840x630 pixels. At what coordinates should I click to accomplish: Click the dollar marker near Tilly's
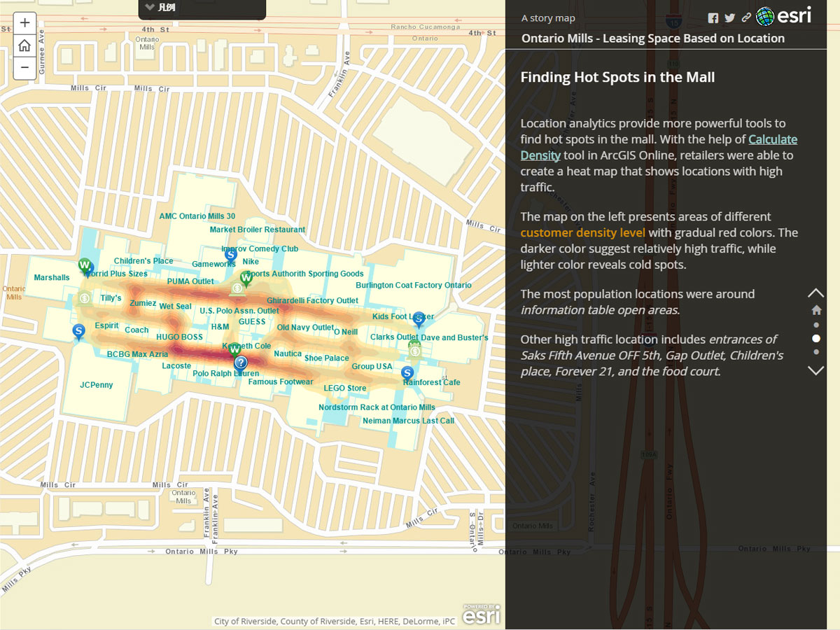click(84, 299)
